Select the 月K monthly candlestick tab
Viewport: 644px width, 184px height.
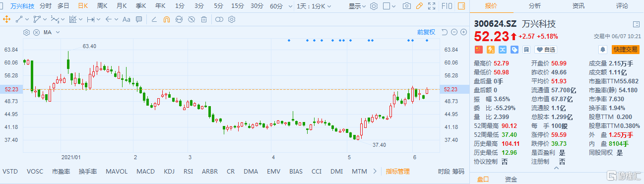[x=122, y=6]
